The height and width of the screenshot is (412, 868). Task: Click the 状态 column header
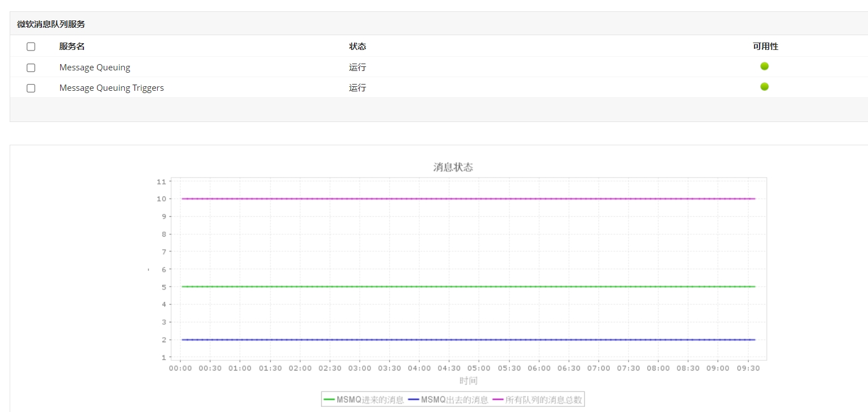357,47
